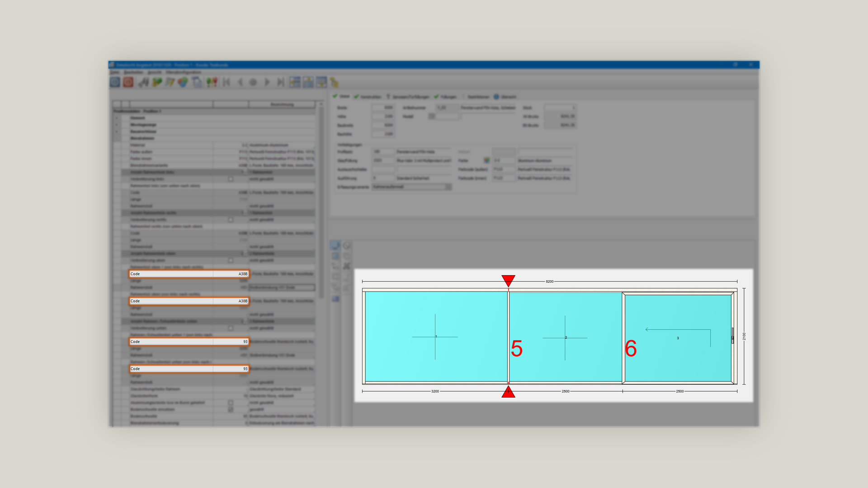Select the last Code row with value 93

[189, 369]
